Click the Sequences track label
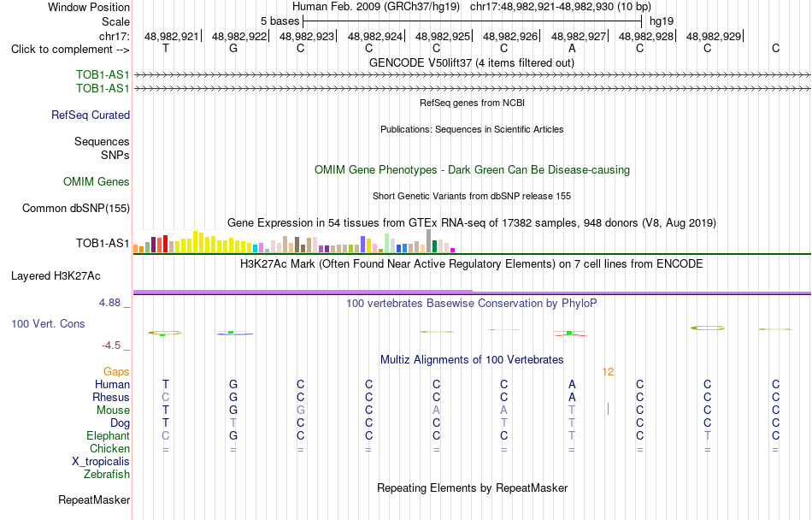This screenshot has width=812, height=520. click(x=102, y=141)
